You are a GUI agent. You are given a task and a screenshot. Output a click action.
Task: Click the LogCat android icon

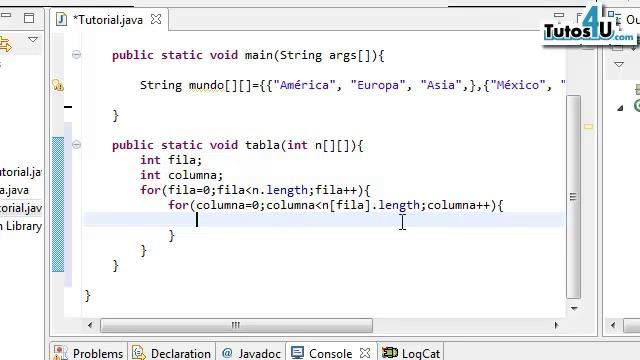coord(390,353)
